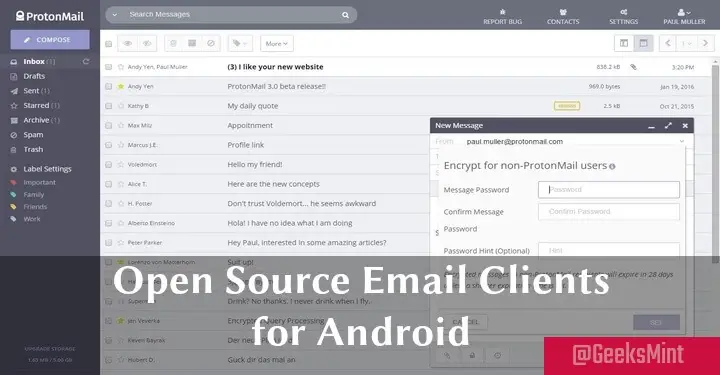This screenshot has width=720, height=375.
Task: Show Starred messages
Action: point(35,106)
